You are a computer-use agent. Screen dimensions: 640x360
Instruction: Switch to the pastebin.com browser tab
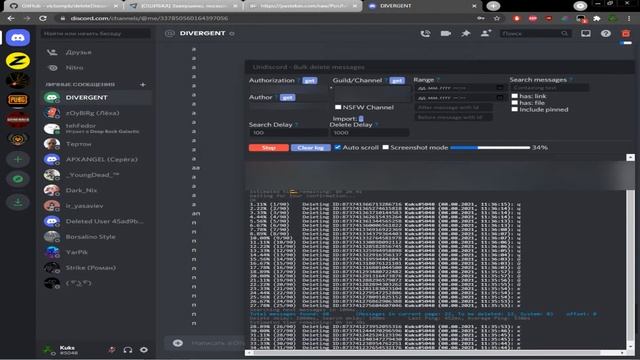point(302,6)
